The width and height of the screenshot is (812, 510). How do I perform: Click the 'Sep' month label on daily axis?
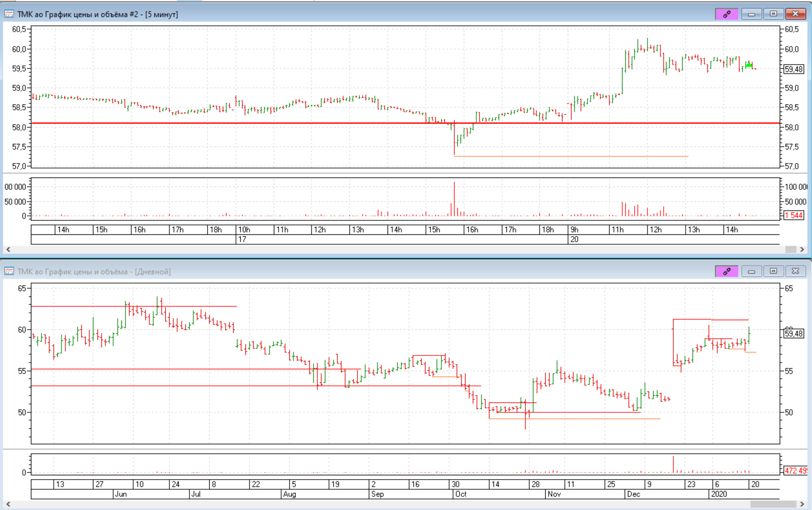(378, 494)
